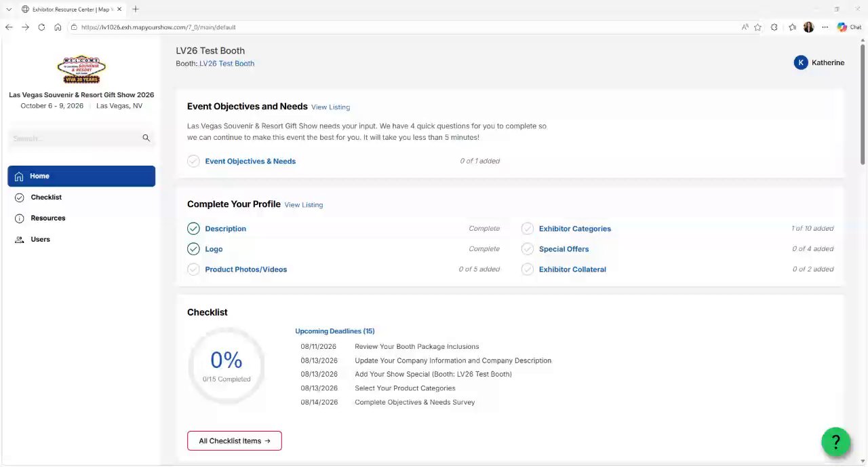Click the site info lock icon in the address bar
The image size is (868, 467).
tap(73, 27)
